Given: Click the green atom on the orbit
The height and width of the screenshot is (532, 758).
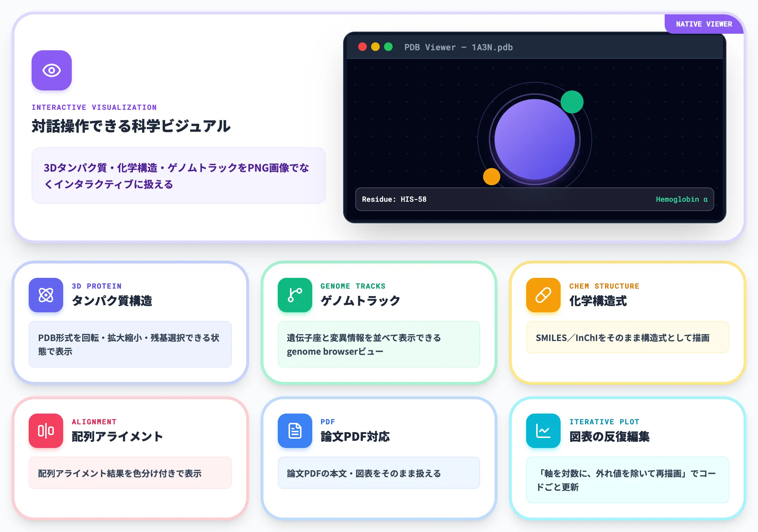Looking at the screenshot, I should [572, 102].
